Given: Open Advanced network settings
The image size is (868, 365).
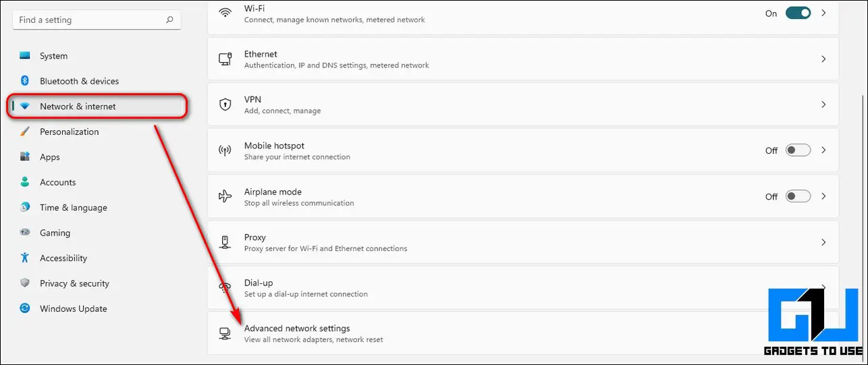Looking at the screenshot, I should pos(523,333).
